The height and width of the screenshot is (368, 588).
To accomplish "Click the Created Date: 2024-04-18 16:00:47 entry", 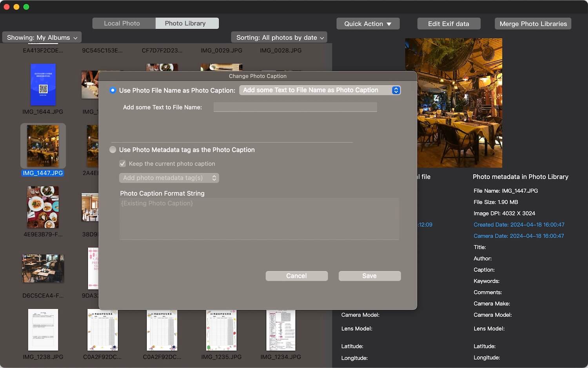I will pyautogui.click(x=519, y=225).
